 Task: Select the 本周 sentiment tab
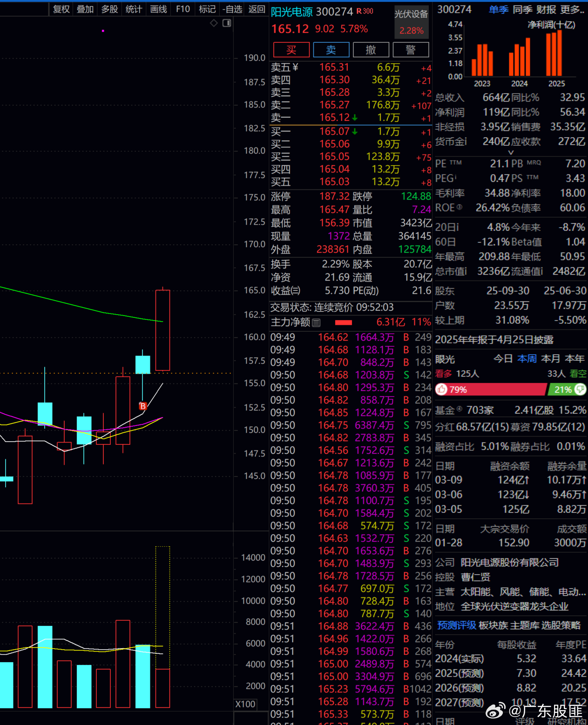(527, 359)
